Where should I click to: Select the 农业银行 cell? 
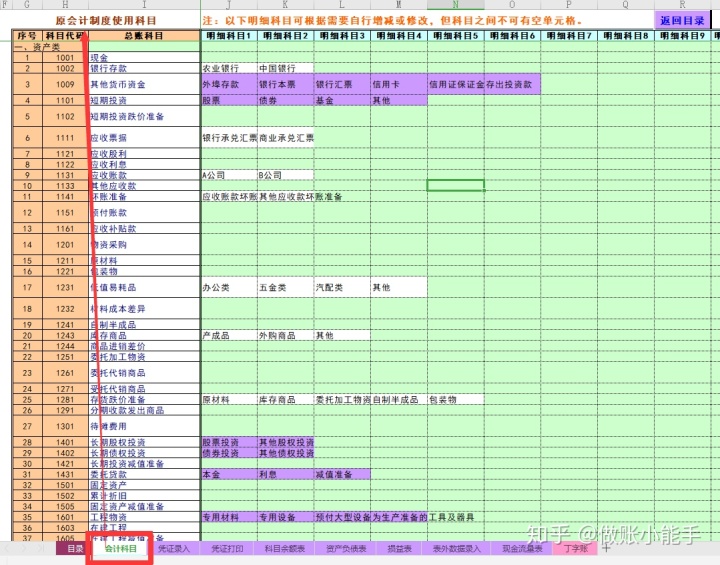click(229, 68)
